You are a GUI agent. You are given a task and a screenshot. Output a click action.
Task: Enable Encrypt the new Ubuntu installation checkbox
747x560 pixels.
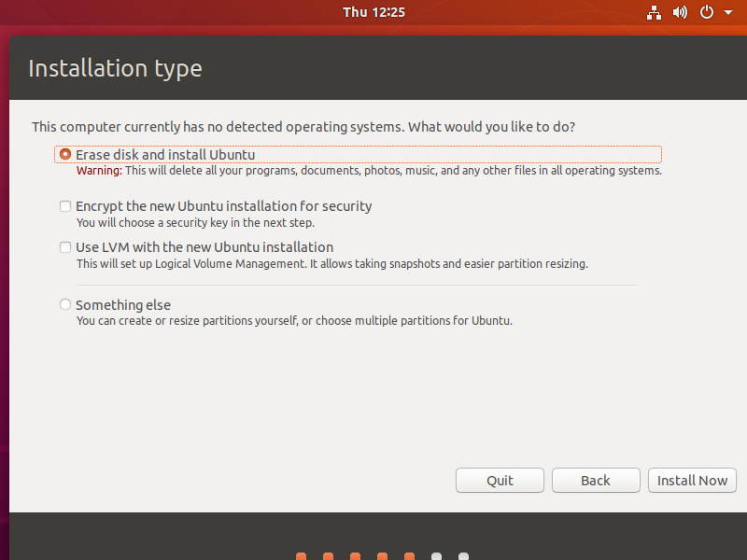pyautogui.click(x=65, y=206)
